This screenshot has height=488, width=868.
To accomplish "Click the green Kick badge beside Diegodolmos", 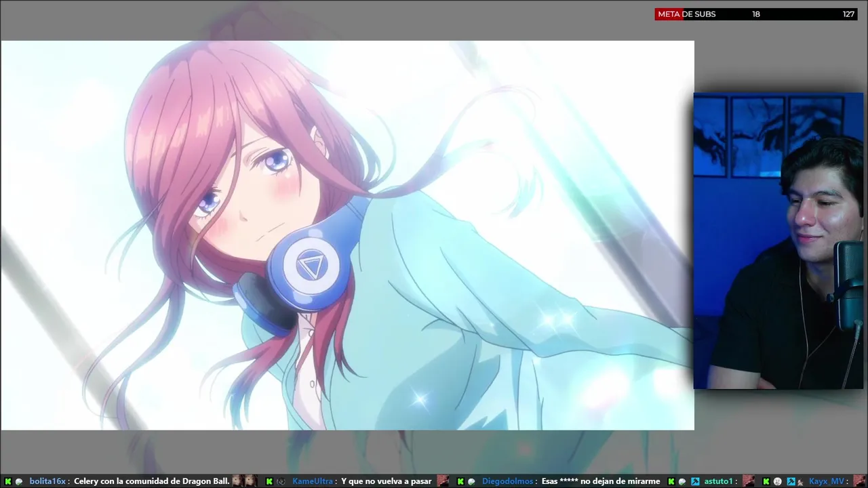I will [x=460, y=481].
